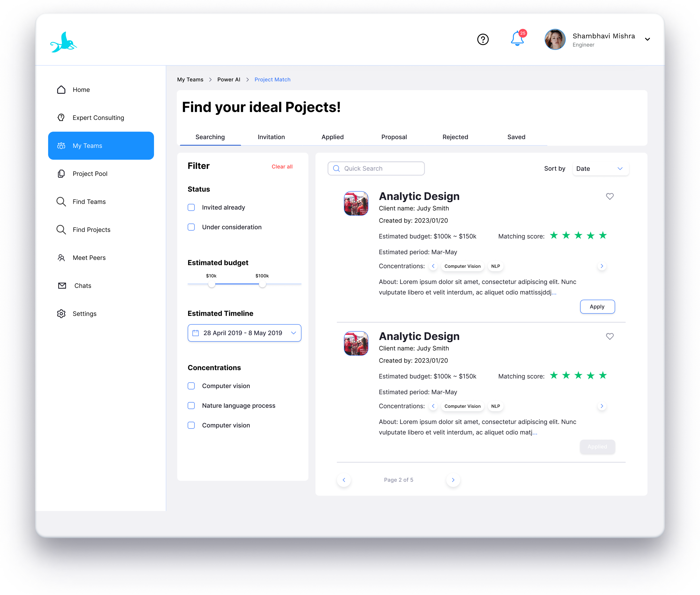
Task: Tick the Nature language process checkbox
Action: 191,405
